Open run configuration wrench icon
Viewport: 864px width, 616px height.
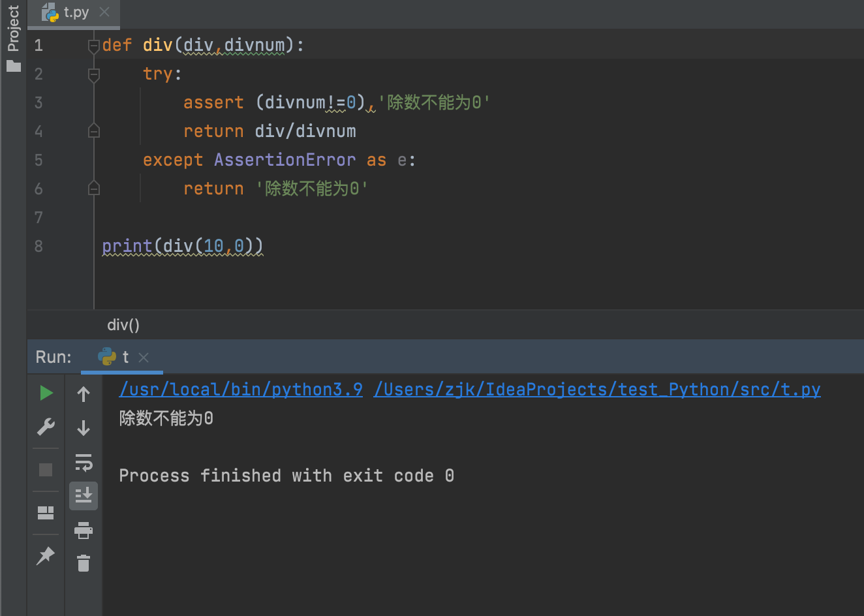[x=46, y=427]
